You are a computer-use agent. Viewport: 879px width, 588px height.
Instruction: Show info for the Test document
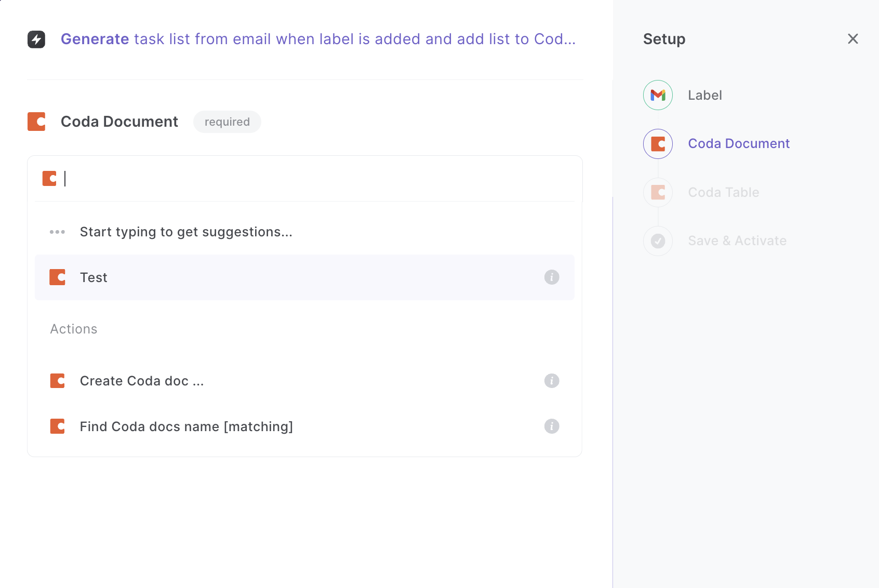click(552, 277)
